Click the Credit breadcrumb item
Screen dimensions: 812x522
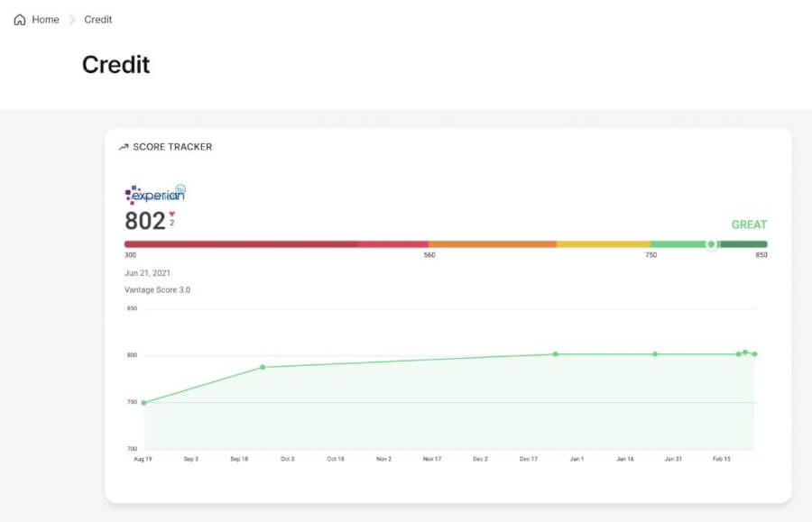97,20
